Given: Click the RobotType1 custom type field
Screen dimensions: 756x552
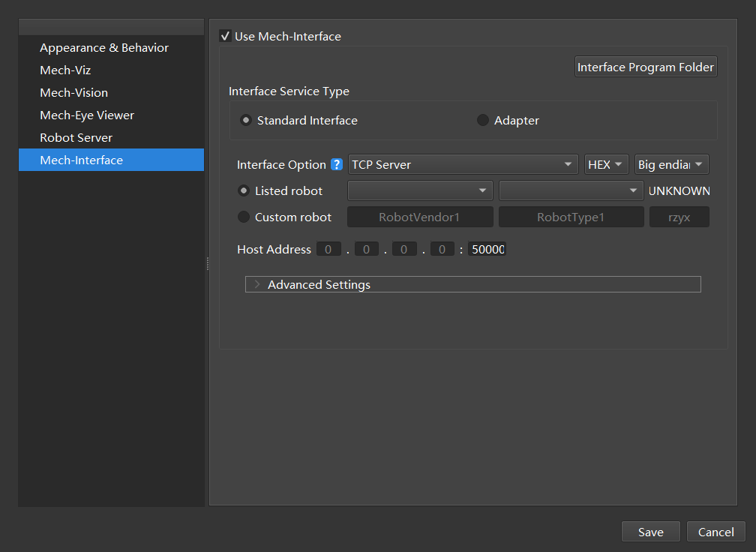Looking at the screenshot, I should coord(571,217).
